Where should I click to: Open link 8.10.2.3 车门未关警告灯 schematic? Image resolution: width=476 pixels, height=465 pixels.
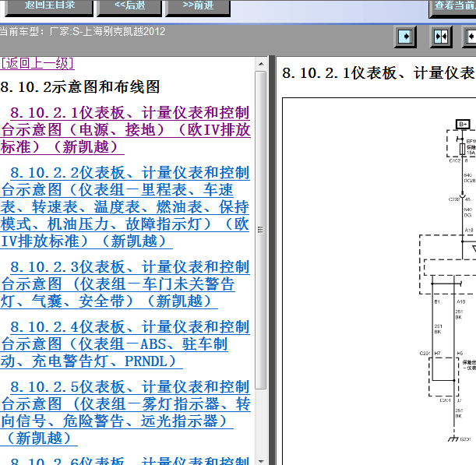coord(125,284)
